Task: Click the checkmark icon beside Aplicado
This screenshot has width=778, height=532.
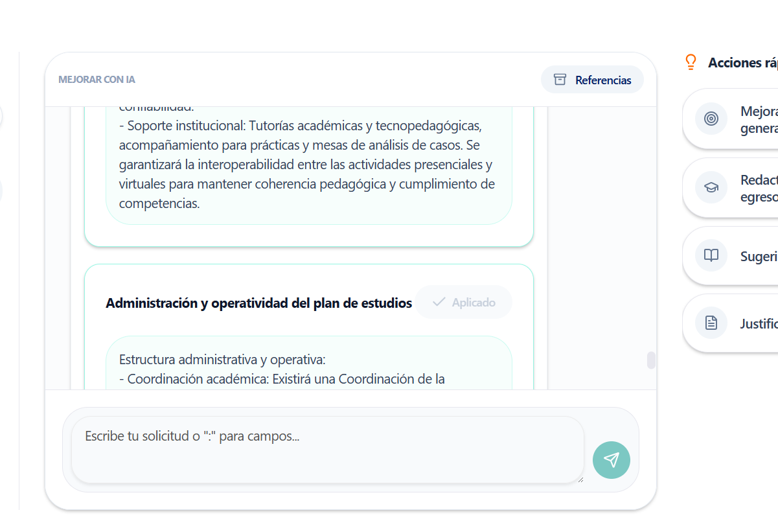Action: pos(439,302)
